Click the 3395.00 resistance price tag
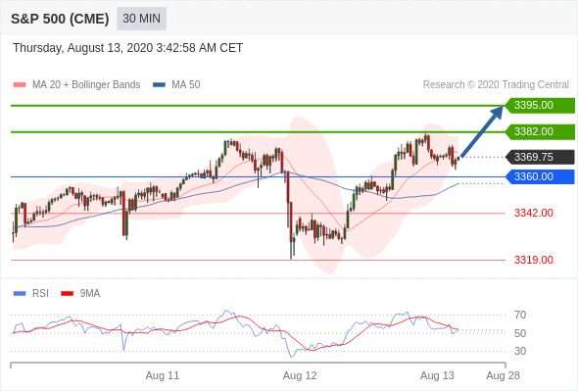The height and width of the screenshot is (392, 578). coord(540,106)
